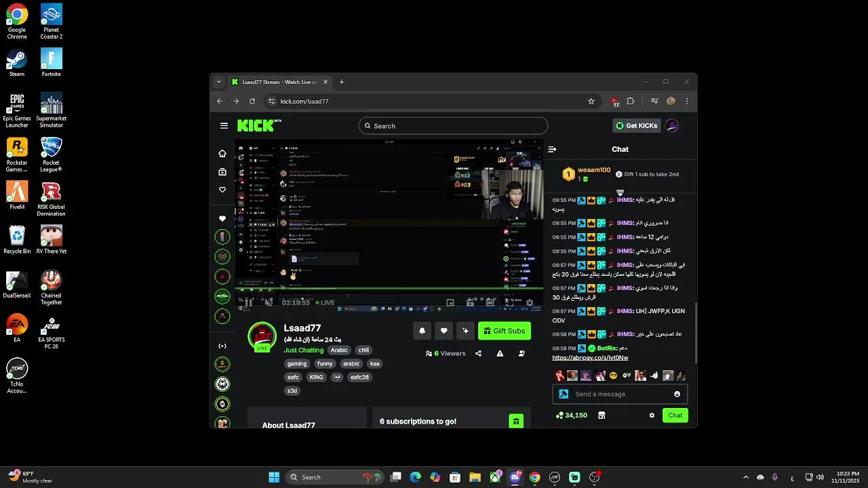Report stream with warning triangle icon
Screen dimensions: 868x488
(x=500, y=353)
